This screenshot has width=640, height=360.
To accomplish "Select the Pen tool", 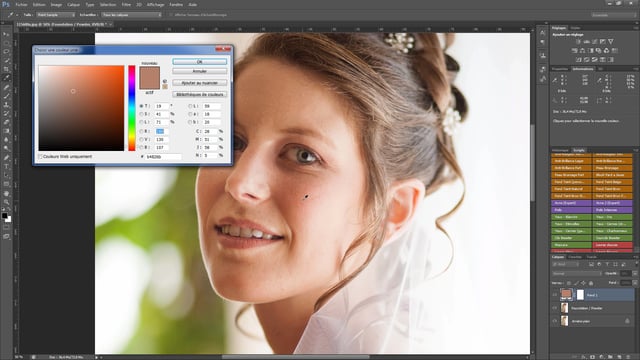I will pyautogui.click(x=6, y=158).
